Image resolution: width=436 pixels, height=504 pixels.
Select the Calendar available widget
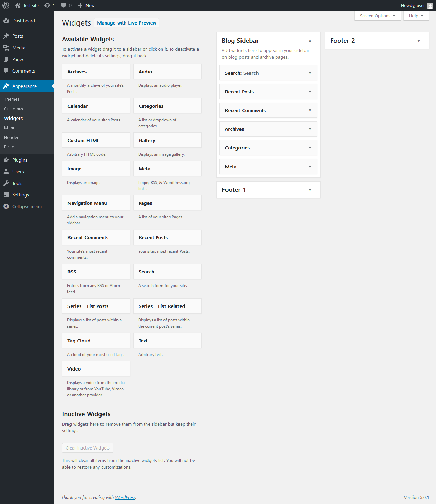coord(96,106)
